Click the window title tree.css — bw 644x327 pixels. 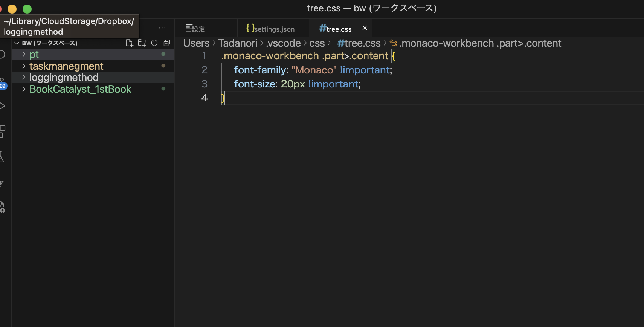coord(371,8)
